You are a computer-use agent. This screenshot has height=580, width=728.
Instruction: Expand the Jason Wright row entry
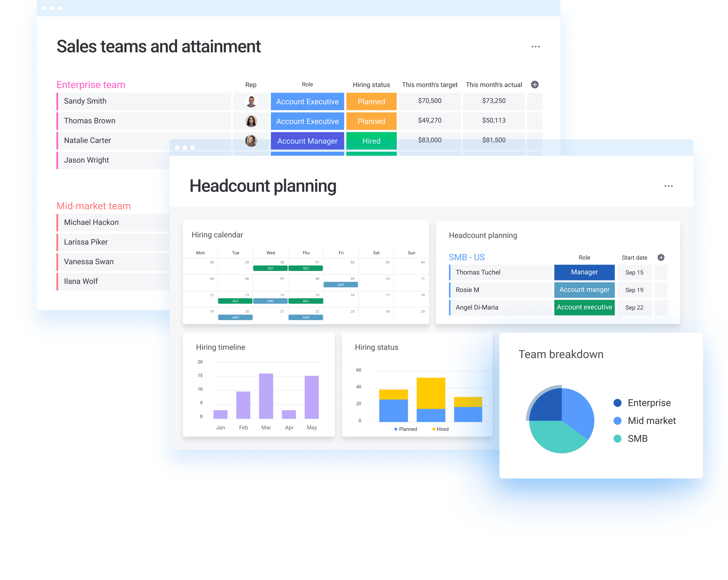point(86,160)
